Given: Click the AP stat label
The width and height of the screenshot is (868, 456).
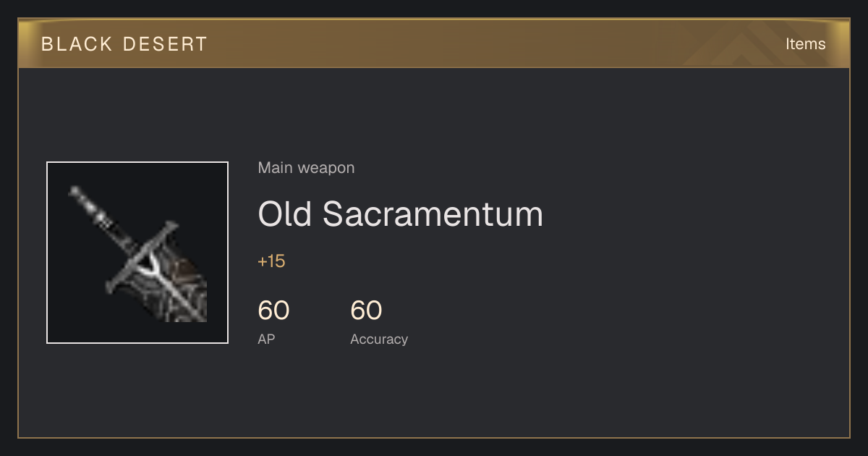Looking at the screenshot, I should point(266,339).
